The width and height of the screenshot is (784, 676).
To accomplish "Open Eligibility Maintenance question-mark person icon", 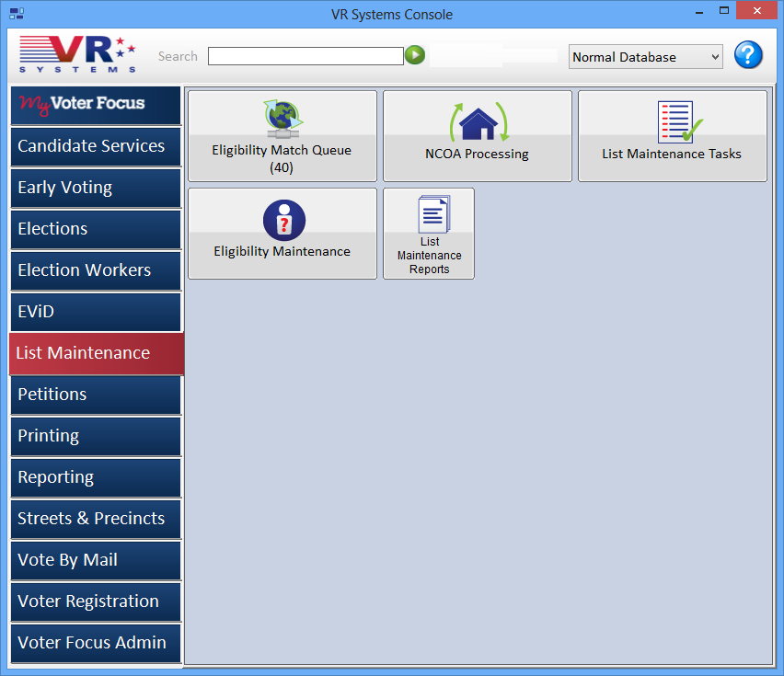I will coord(284,220).
